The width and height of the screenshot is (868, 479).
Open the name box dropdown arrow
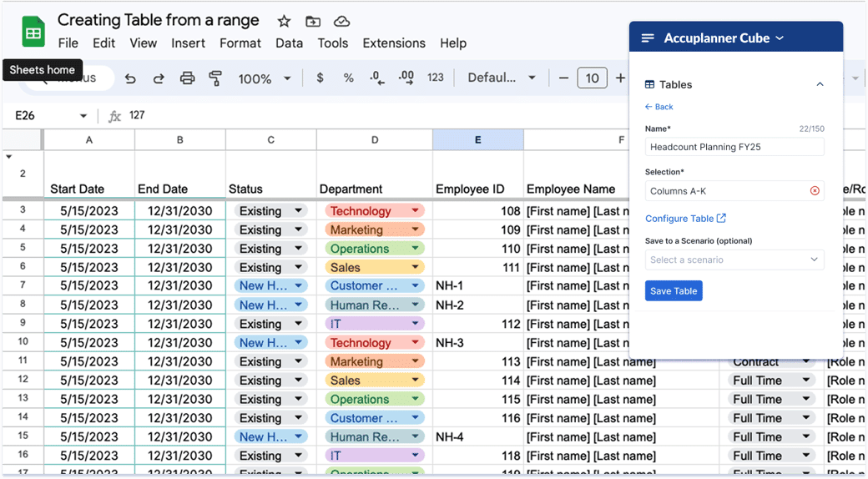83,116
